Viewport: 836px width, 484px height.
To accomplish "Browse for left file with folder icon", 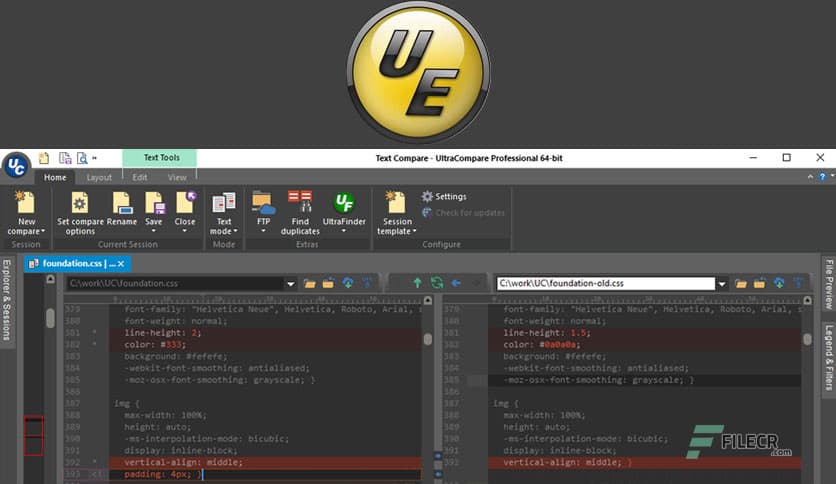I will coord(310,283).
